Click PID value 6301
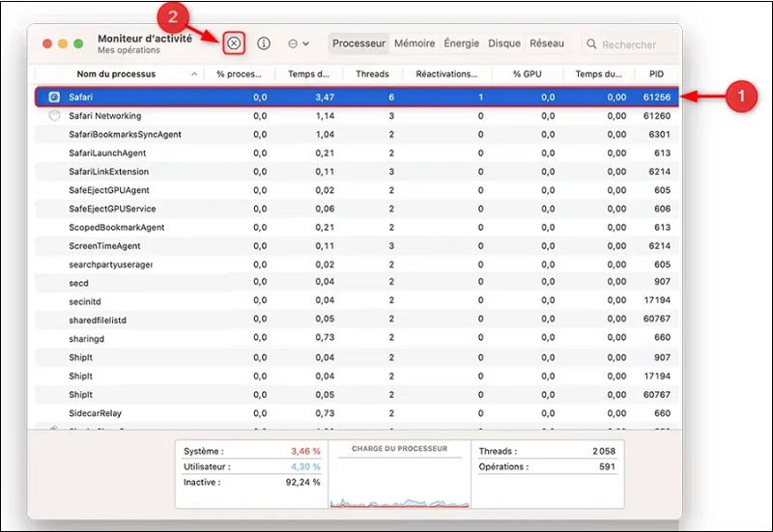This screenshot has height=532, width=773. (x=660, y=134)
